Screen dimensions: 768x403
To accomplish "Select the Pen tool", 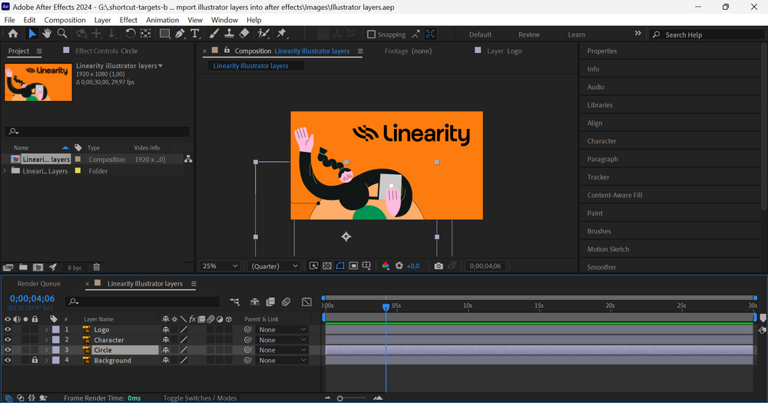I will [180, 34].
